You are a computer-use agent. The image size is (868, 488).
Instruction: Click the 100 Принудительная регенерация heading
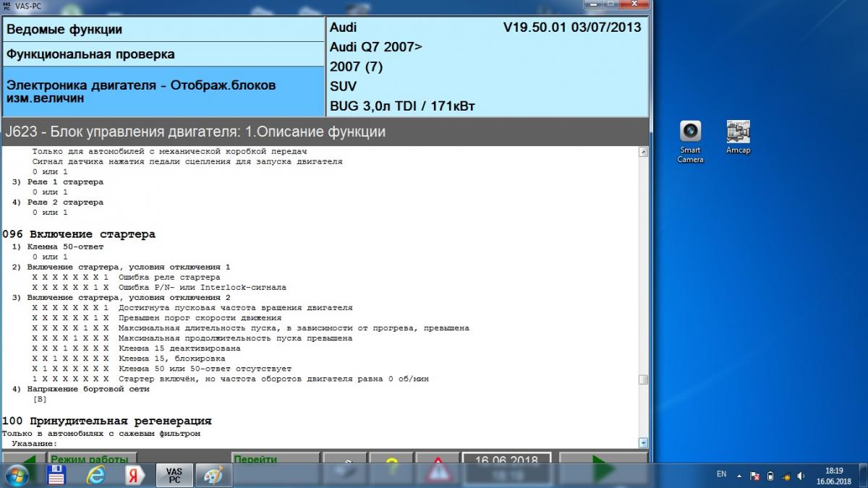(107, 421)
